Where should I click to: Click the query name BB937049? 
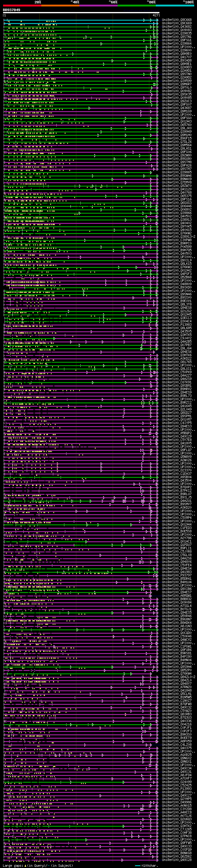coord(11,10)
